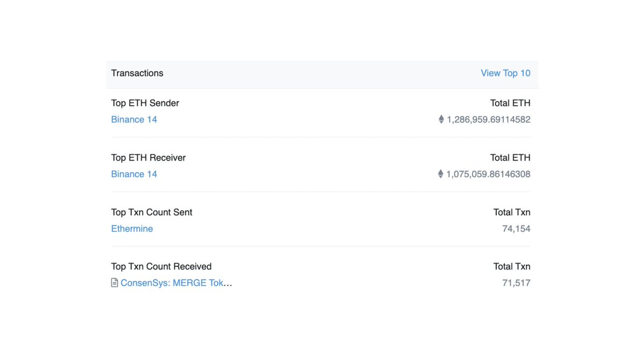Image resolution: width=644 pixels, height=357 pixels.
Task: Click the Ethereum icon beside 1,075,059.86146308
Action: tap(441, 174)
